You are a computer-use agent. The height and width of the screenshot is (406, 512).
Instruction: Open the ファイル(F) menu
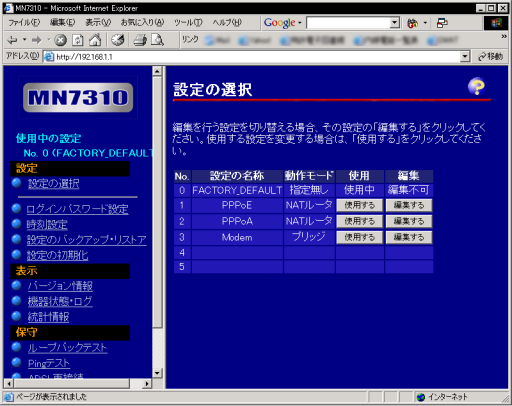coord(24,23)
